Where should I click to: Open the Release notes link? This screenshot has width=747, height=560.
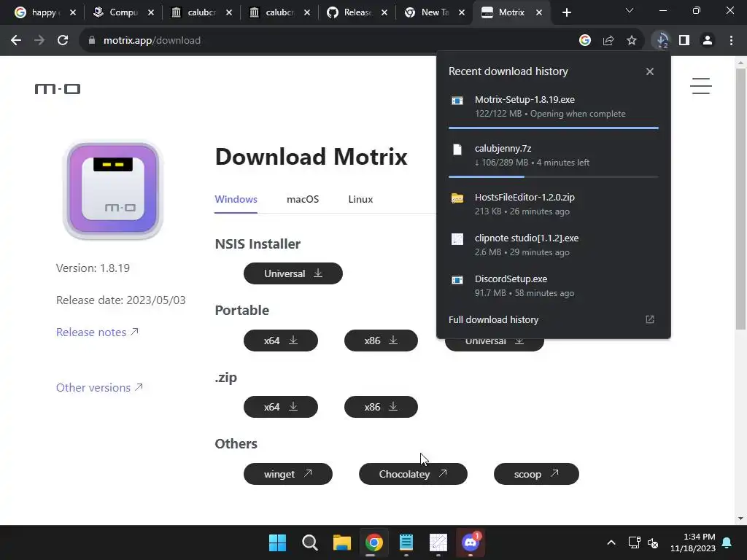tap(97, 332)
